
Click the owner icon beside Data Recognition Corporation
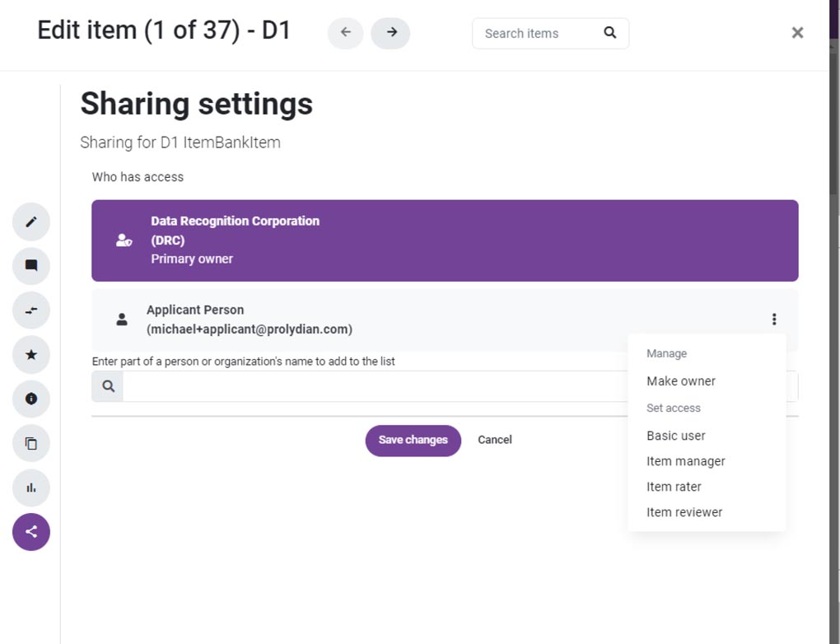coord(124,240)
